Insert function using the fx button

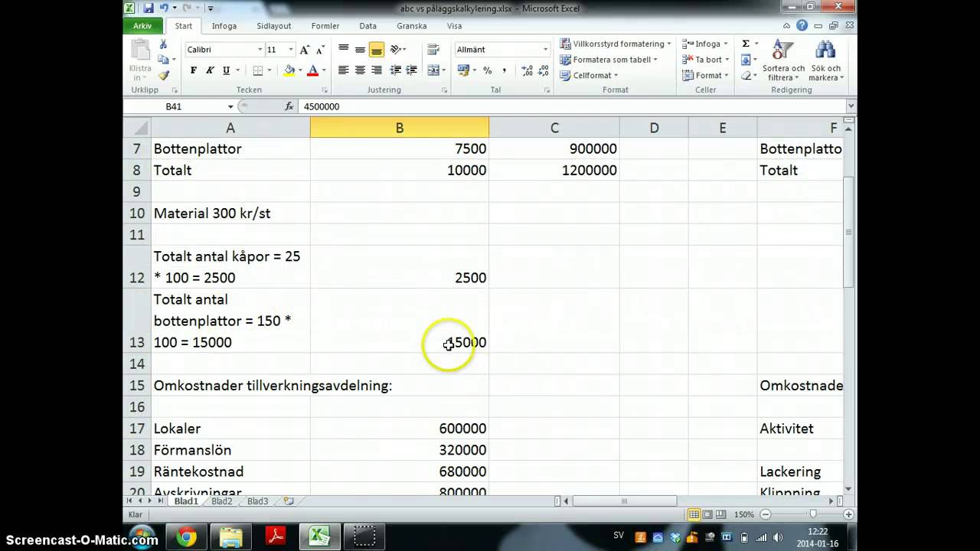[289, 106]
